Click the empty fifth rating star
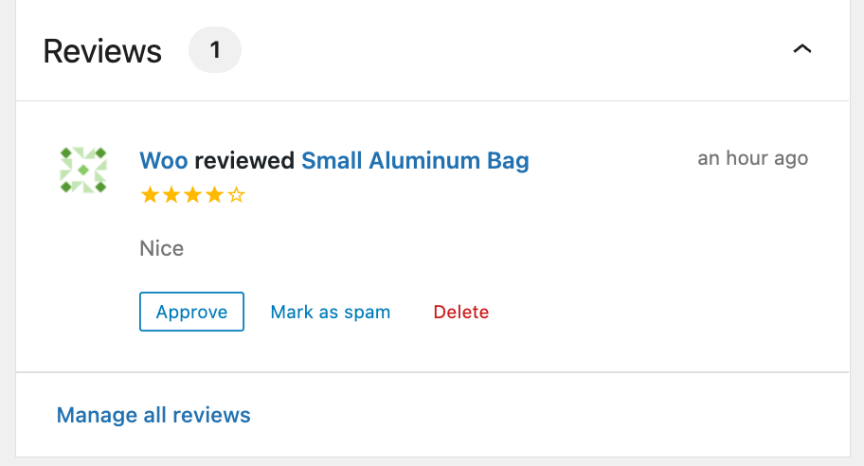 [x=236, y=195]
